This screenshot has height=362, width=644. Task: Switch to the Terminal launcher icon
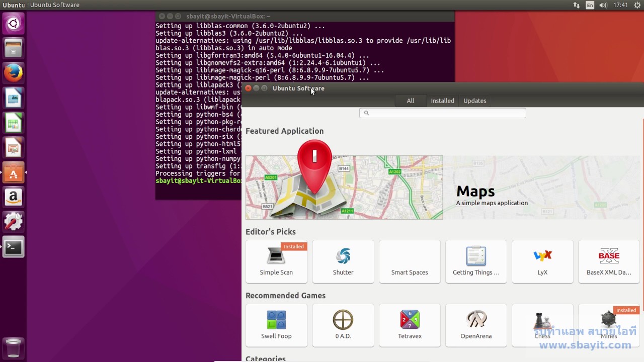pyautogui.click(x=13, y=247)
